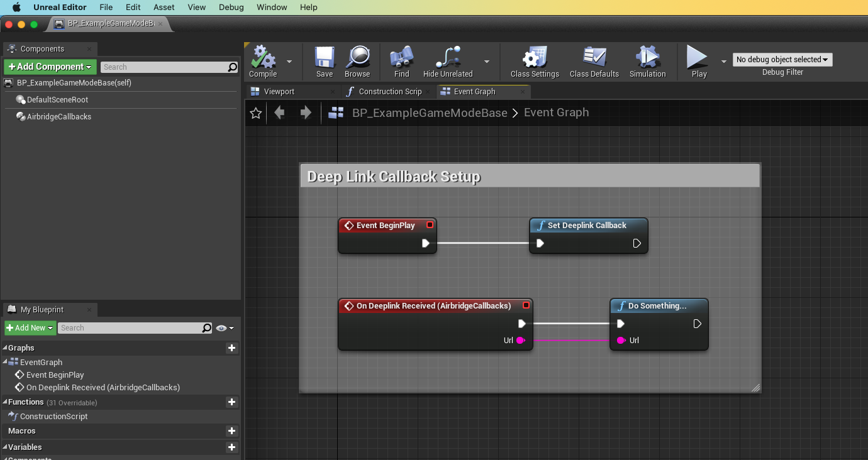Toggle delegate pin on On Deeplink Received node
Screen dimensions: 868x460
[x=526, y=305]
